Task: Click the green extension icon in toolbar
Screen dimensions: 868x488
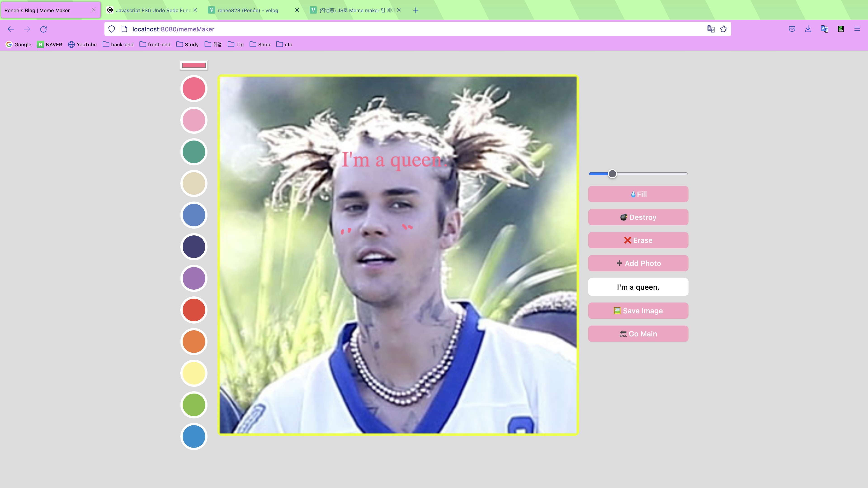Action: pos(841,29)
